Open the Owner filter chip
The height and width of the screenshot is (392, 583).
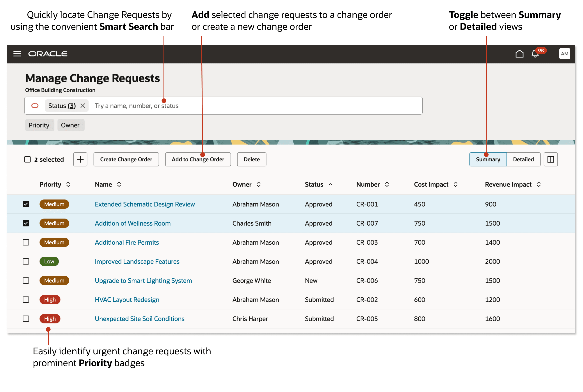click(70, 125)
